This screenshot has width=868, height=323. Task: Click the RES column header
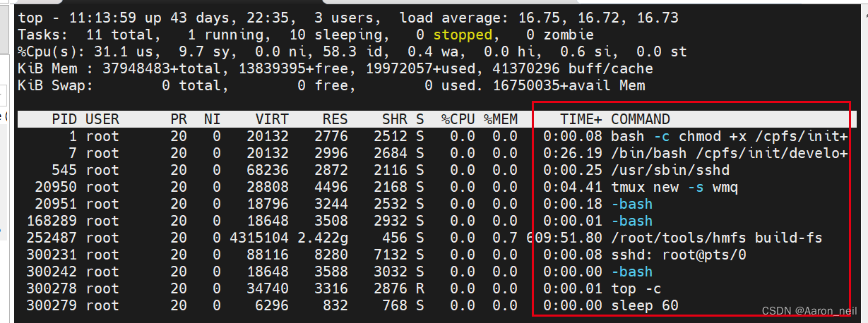click(x=335, y=119)
